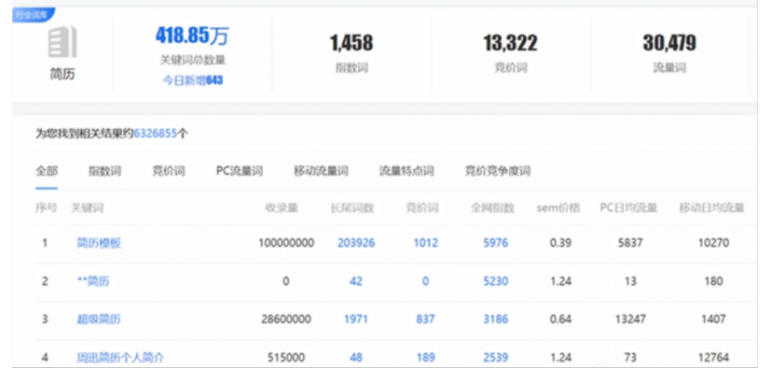The width and height of the screenshot is (763, 375).
Task: Click the 6326855 results count
Action: tap(156, 133)
